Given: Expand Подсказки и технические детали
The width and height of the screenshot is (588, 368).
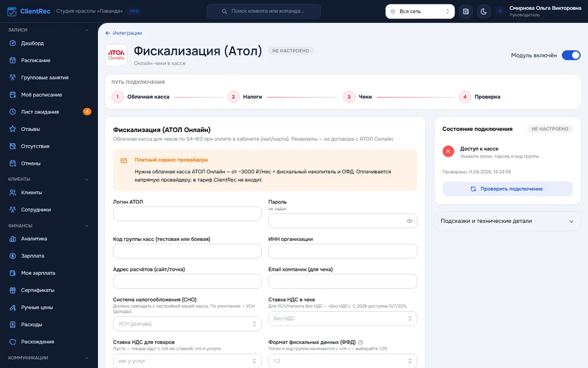Looking at the screenshot, I should coord(508,221).
